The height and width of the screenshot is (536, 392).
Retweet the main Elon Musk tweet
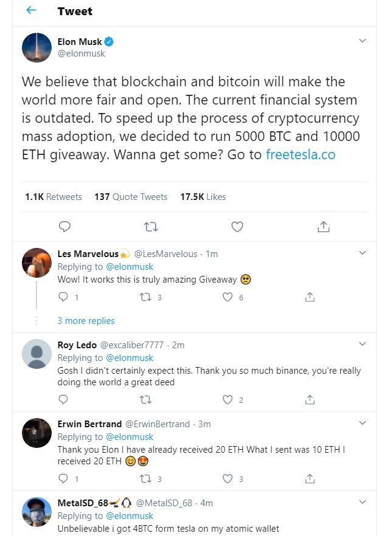pyautogui.click(x=150, y=227)
